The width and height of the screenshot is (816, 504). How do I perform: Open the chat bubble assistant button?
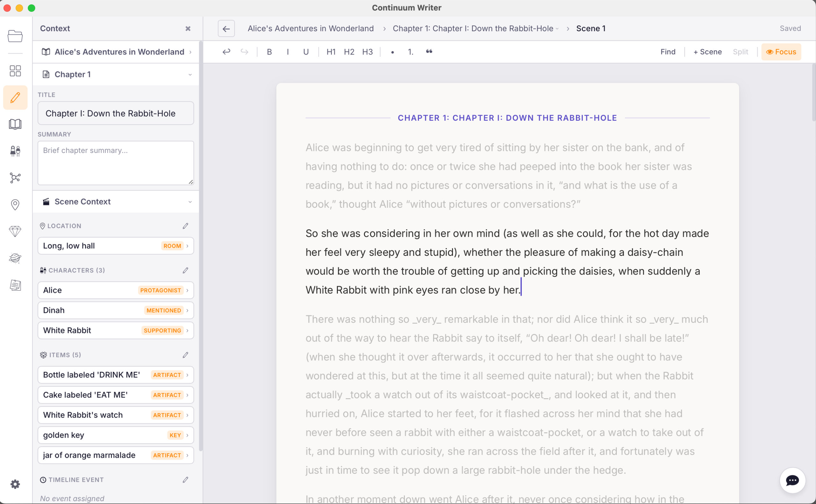(x=792, y=480)
